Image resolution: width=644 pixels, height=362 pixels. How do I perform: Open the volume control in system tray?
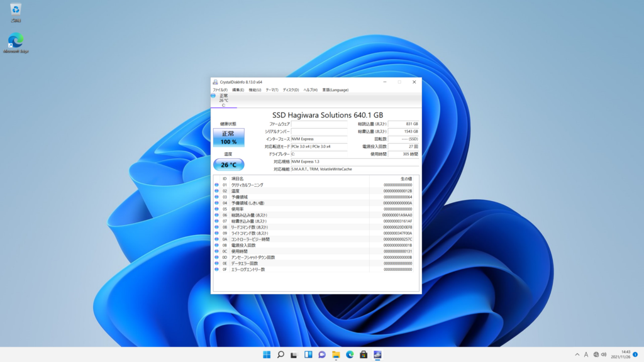604,354
